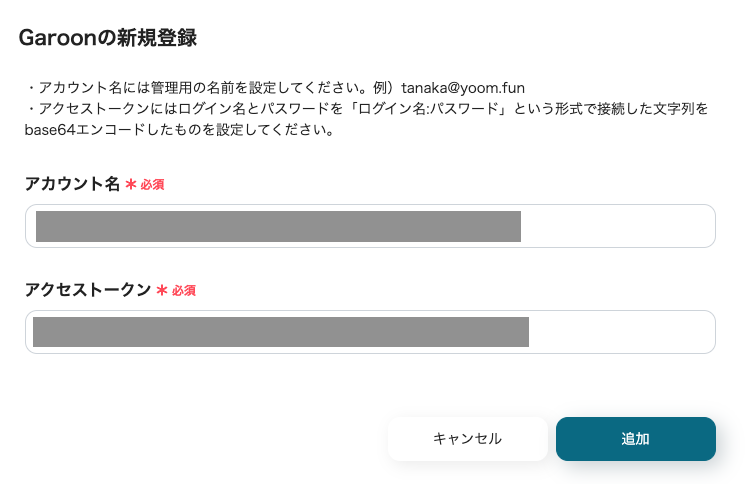Click the アカウント名 field label
The height and width of the screenshot is (484, 745).
[72, 184]
